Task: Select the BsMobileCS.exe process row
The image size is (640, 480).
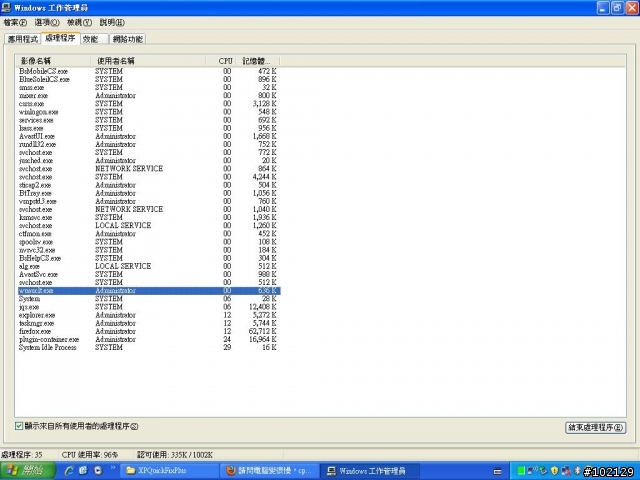Action: 148,71
